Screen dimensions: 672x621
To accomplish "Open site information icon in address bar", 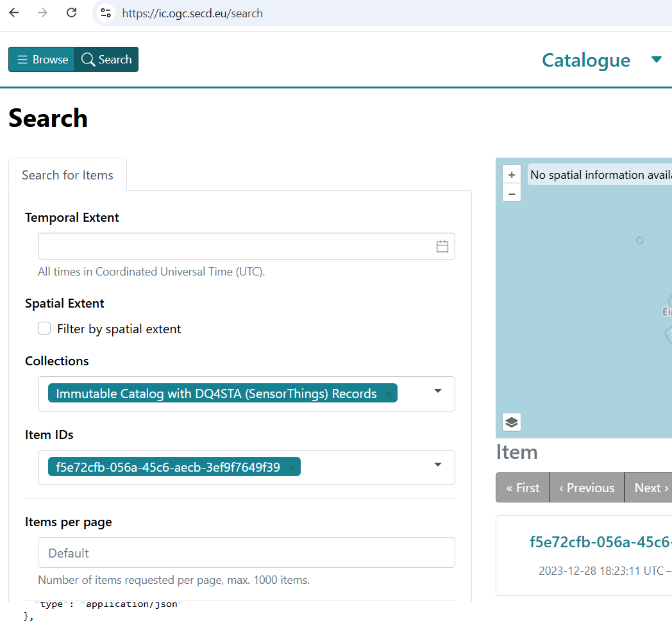I will point(106,13).
